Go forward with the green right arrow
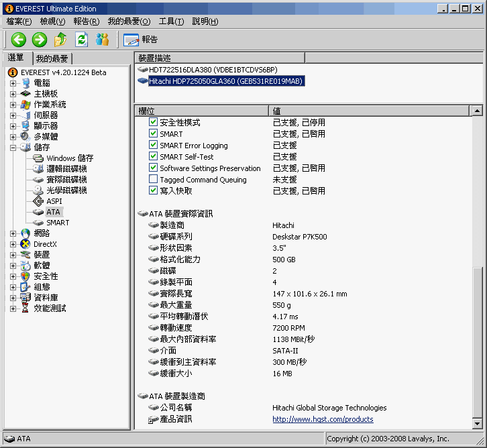Viewport: 487px width, 448px height. click(40, 40)
